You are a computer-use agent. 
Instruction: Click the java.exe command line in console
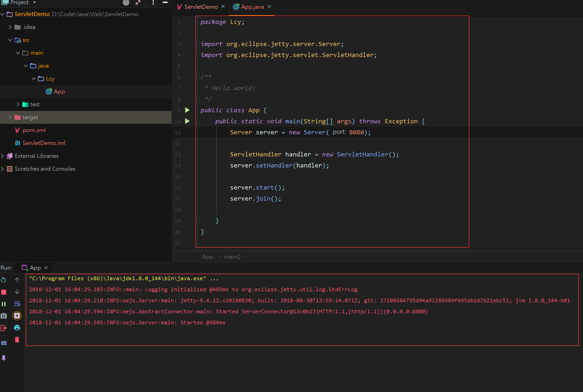tap(124, 278)
